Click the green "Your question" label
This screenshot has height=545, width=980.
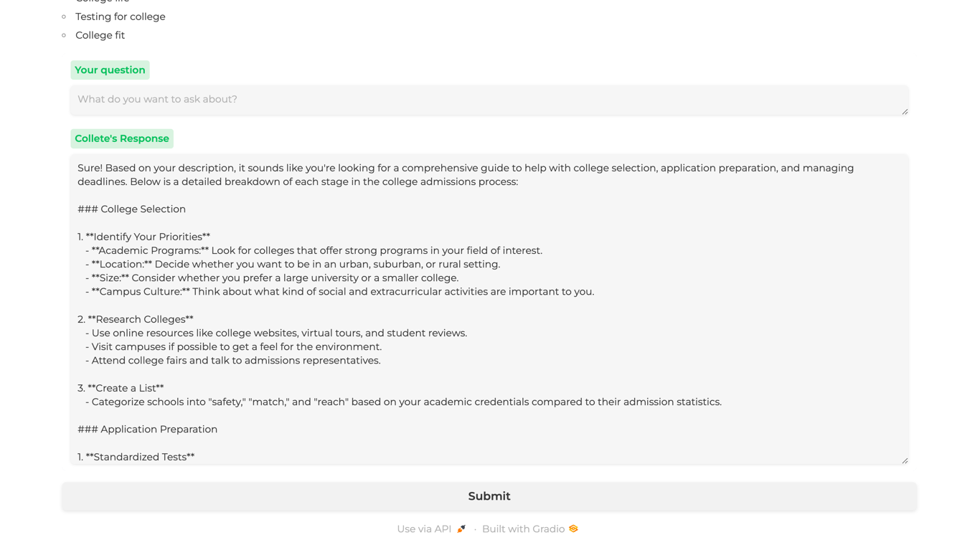click(x=110, y=70)
